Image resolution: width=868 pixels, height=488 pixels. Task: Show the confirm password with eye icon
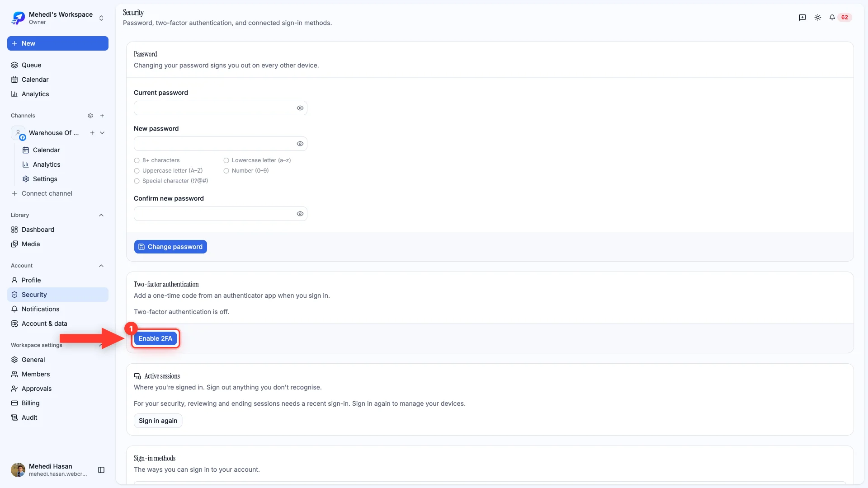(x=300, y=214)
